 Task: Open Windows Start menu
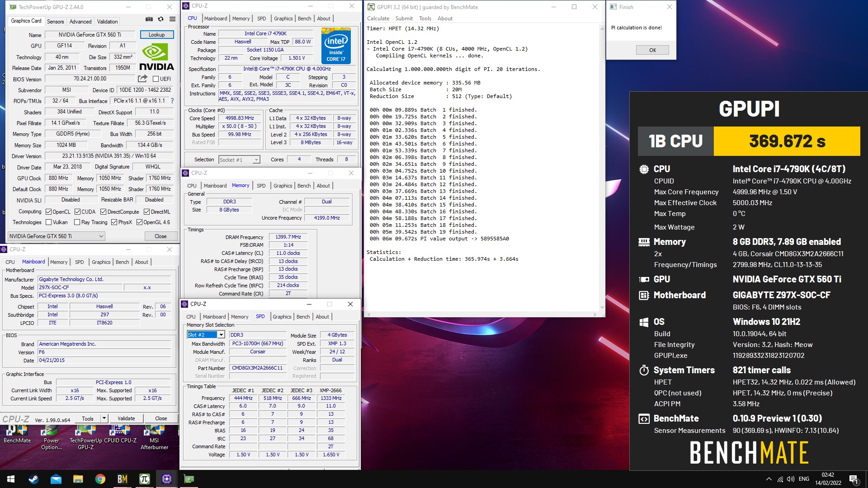tap(11, 479)
